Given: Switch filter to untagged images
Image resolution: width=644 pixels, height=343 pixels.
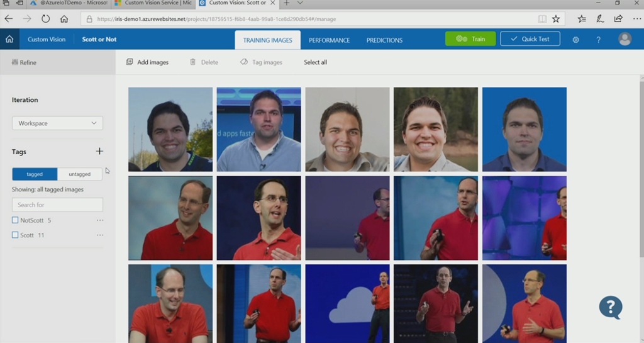Looking at the screenshot, I should click(x=80, y=174).
